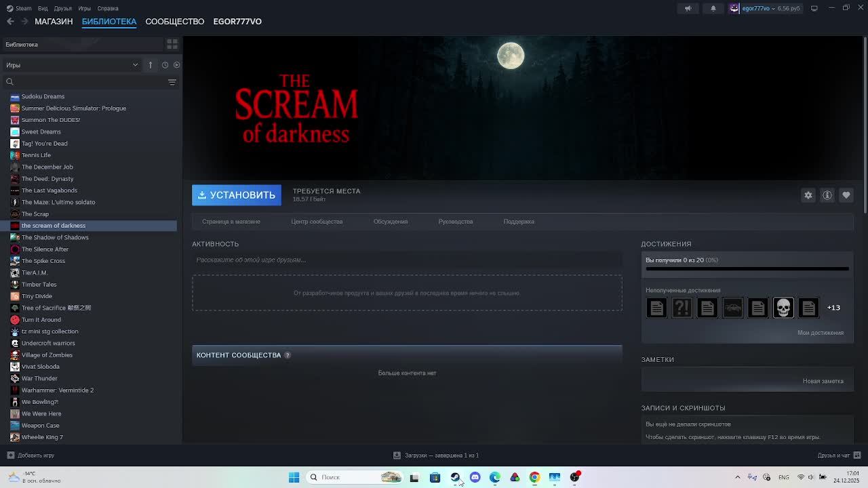Click the Windows taskbar search box

pyautogui.click(x=354, y=477)
